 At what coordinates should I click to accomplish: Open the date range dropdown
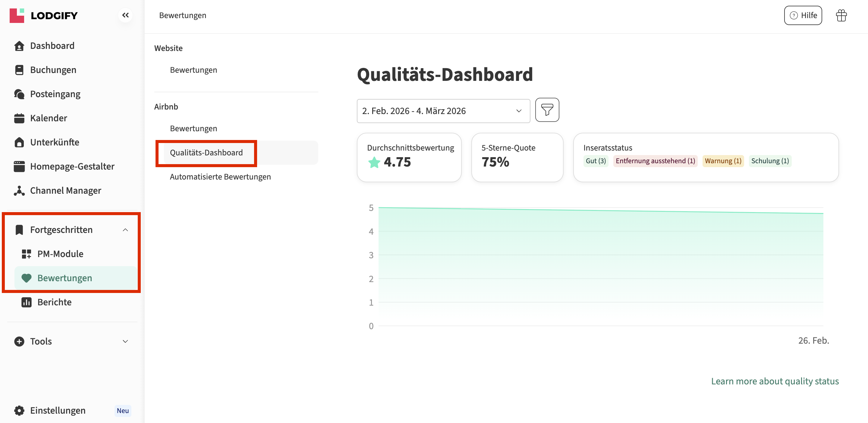tap(443, 111)
